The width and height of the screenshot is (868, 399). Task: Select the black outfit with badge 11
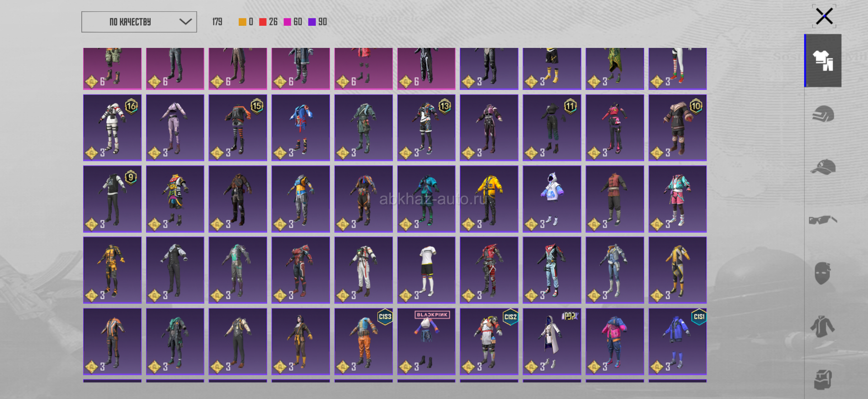click(x=552, y=128)
